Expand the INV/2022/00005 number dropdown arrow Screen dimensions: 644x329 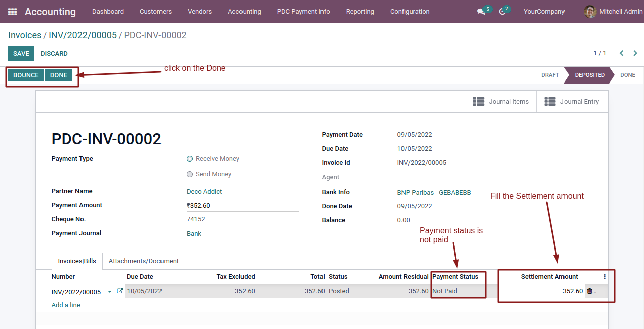tap(110, 292)
